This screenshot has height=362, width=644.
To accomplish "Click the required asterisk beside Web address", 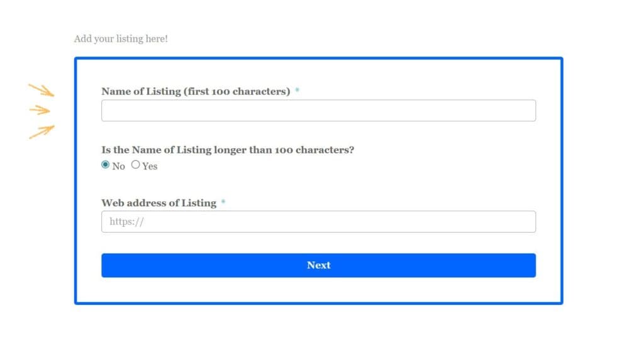I will [x=223, y=202].
